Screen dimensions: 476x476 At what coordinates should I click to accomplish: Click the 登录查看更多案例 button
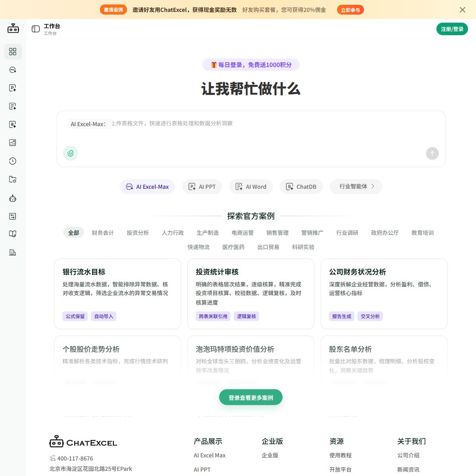pyautogui.click(x=251, y=397)
